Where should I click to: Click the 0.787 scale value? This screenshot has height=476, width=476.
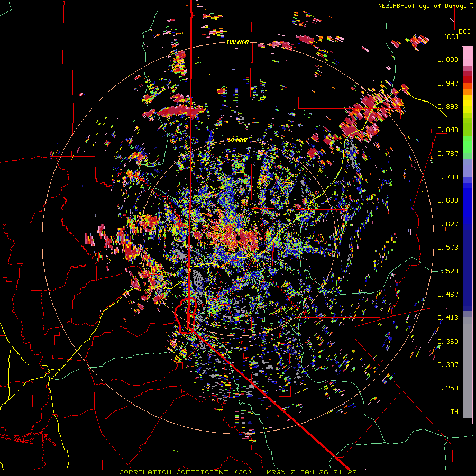coord(448,153)
